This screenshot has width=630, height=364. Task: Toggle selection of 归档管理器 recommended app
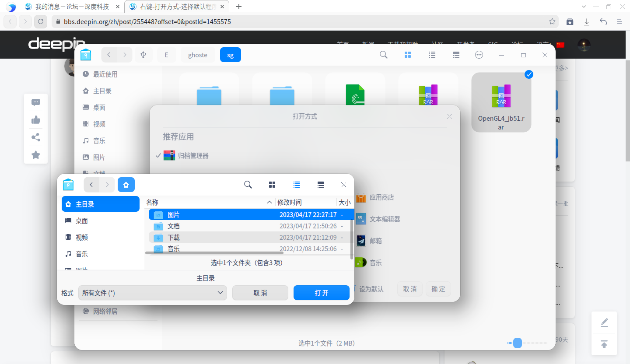click(194, 155)
